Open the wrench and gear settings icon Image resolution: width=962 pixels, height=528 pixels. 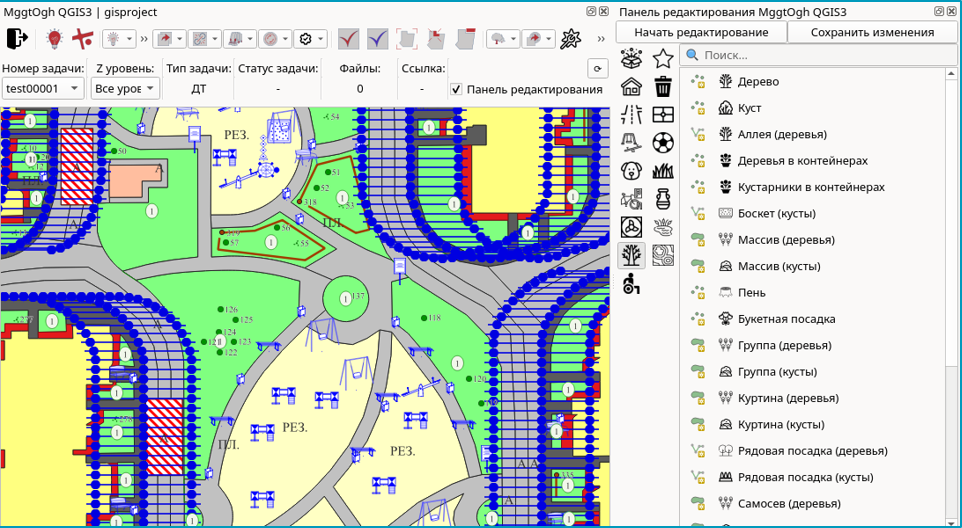tap(571, 39)
